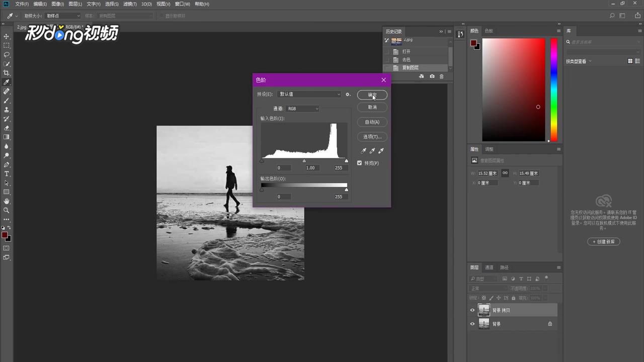The image size is (644, 362).
Task: Click the trash icon in History panel
Action: pos(442,76)
